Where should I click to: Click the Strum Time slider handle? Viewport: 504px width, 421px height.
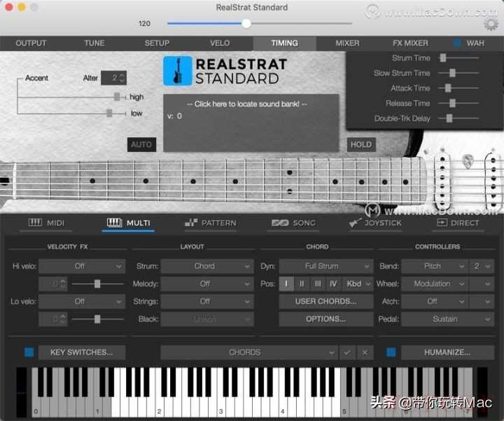click(x=443, y=58)
